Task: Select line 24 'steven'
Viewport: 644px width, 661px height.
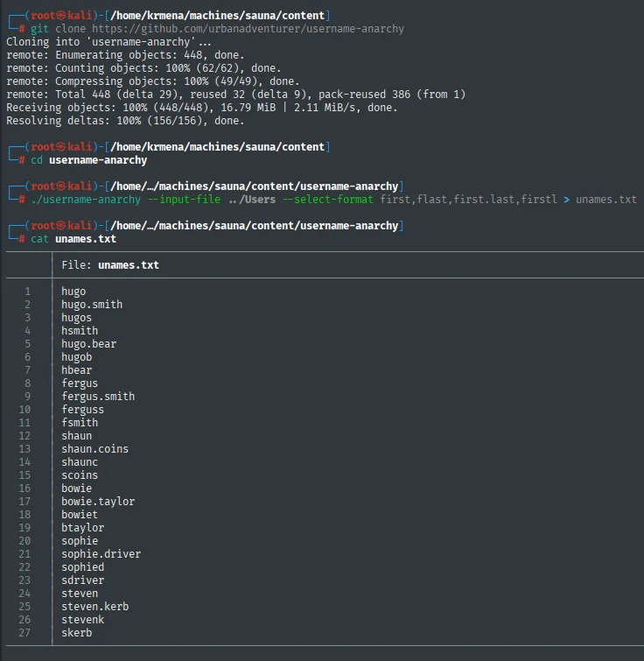Action: click(80, 593)
